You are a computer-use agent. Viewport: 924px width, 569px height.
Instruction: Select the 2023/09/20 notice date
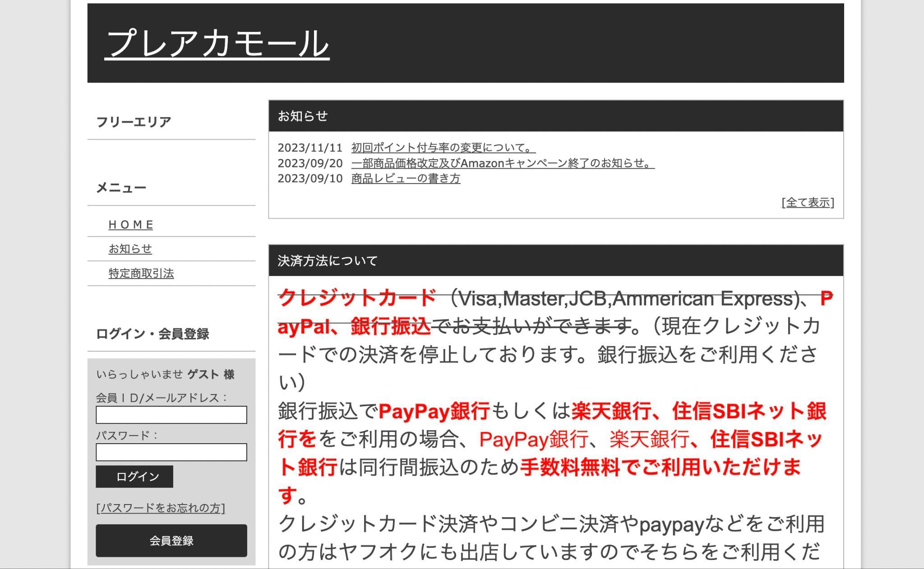pos(310,163)
